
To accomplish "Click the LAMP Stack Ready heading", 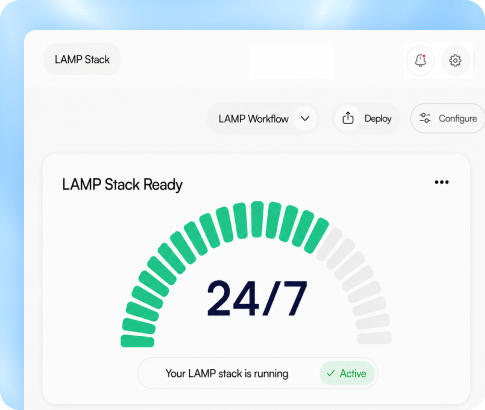I will click(x=122, y=184).
